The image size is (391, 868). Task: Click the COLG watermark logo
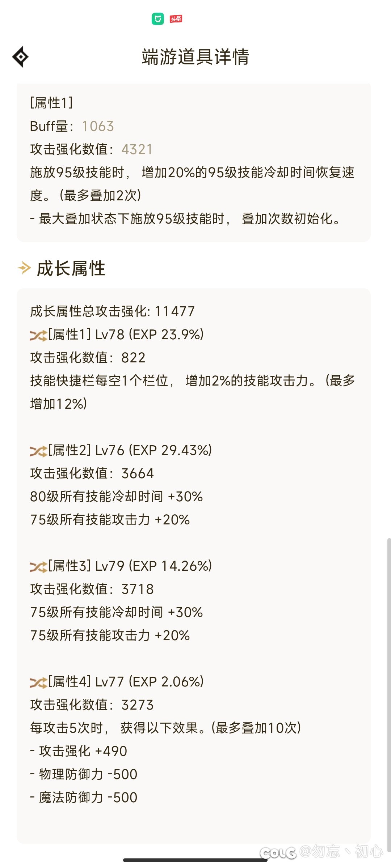click(278, 853)
